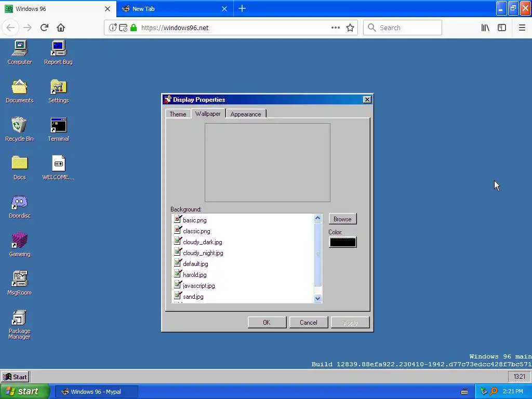Screen dimensions: 532x399
Task: Click the browser forward arrow
Action: [x=28, y=28]
